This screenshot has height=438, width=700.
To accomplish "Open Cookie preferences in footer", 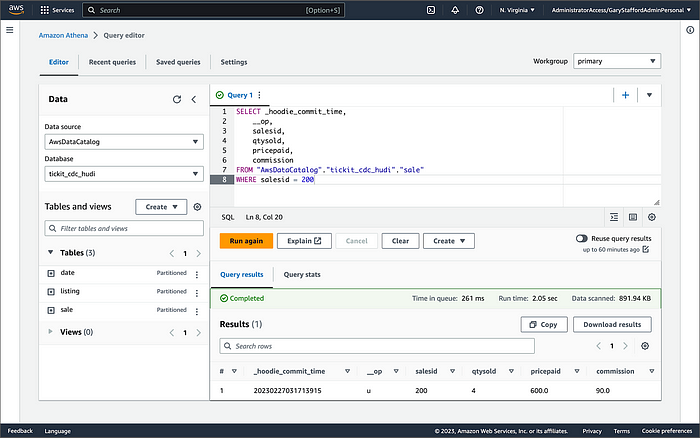I will 667,431.
